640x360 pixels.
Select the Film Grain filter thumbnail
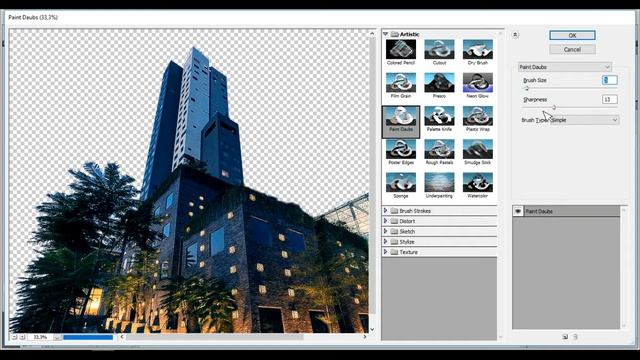(401, 82)
